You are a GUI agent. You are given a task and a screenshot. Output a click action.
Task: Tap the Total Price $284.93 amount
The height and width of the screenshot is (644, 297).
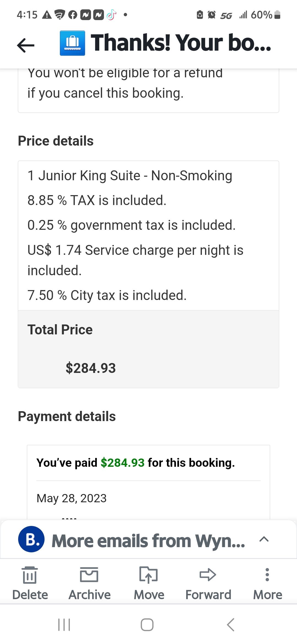91,368
